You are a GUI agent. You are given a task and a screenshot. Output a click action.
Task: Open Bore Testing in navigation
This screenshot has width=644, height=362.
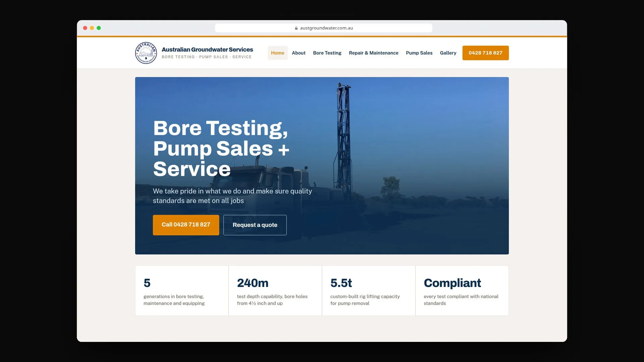coord(327,53)
